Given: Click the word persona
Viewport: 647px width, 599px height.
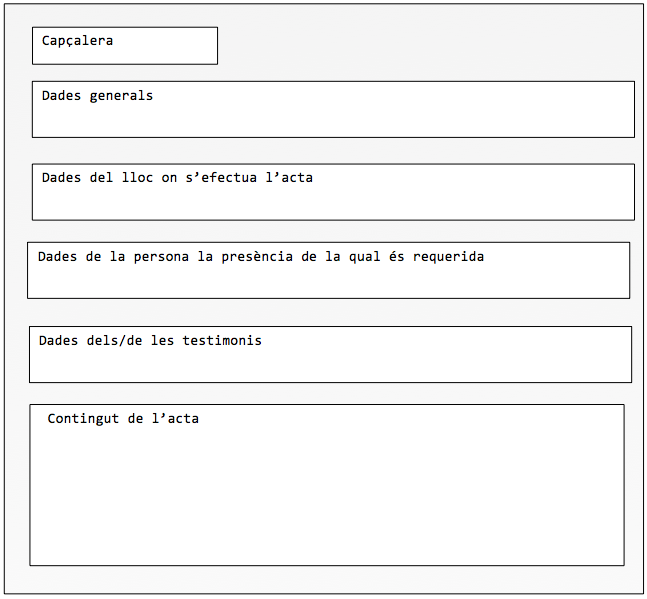Looking at the screenshot, I should pyautogui.click(x=161, y=257).
